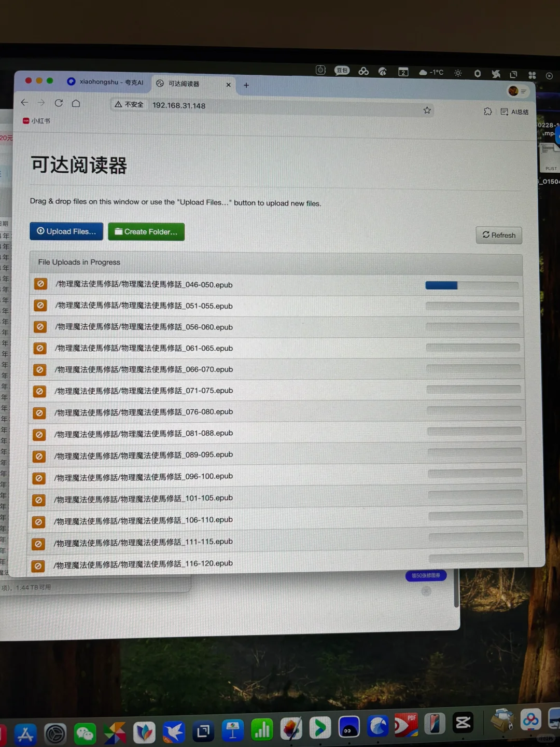Click the scrollbar in the background window

pos(456,589)
